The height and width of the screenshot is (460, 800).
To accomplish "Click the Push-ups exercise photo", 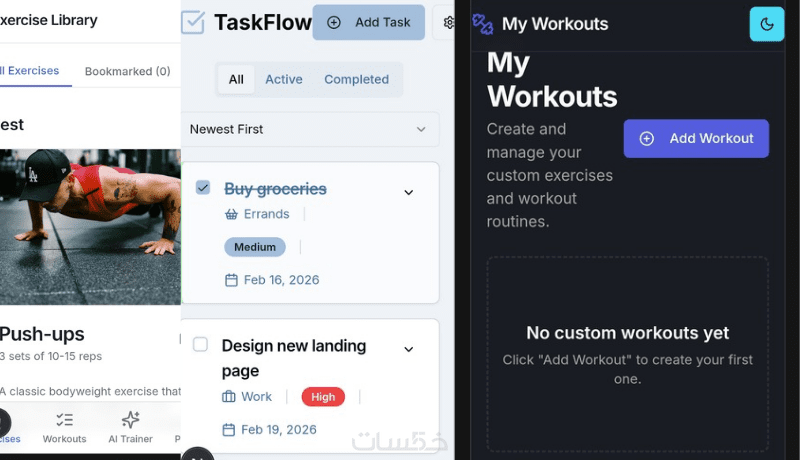I will (x=90, y=226).
